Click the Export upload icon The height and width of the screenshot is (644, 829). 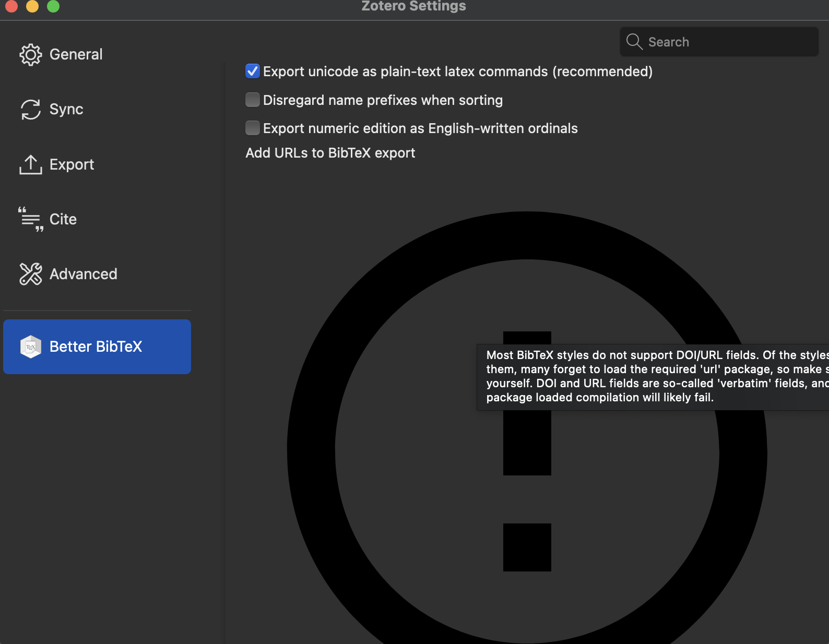31,164
